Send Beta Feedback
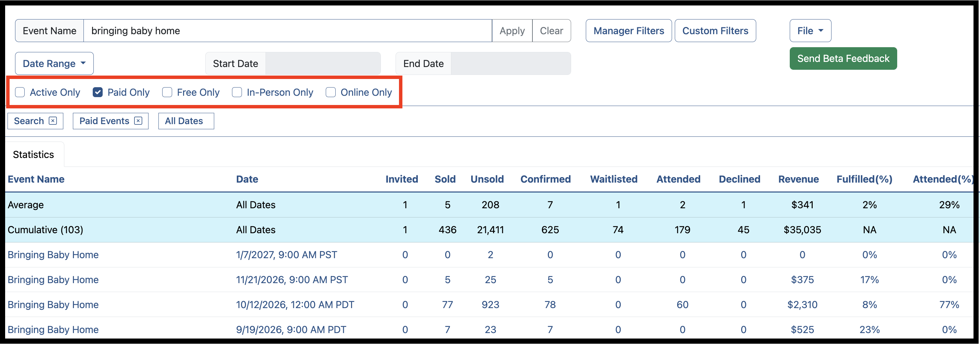The height and width of the screenshot is (344, 980). tap(843, 58)
